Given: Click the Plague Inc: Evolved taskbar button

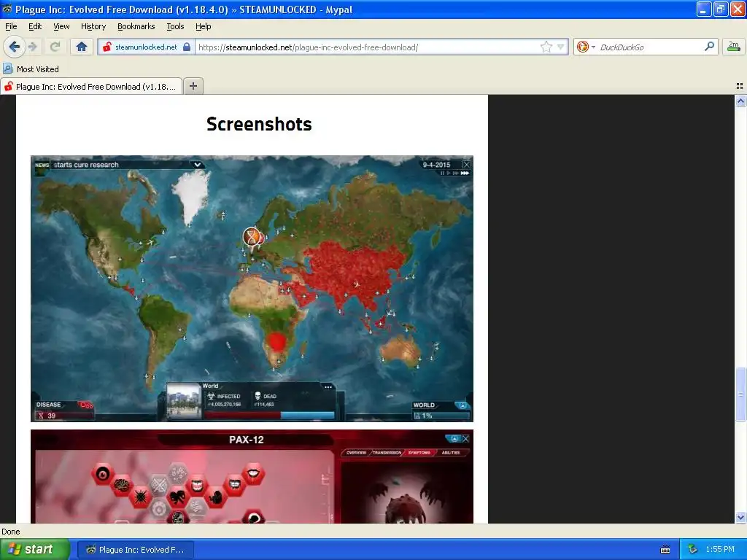Looking at the screenshot, I should pos(135,550).
